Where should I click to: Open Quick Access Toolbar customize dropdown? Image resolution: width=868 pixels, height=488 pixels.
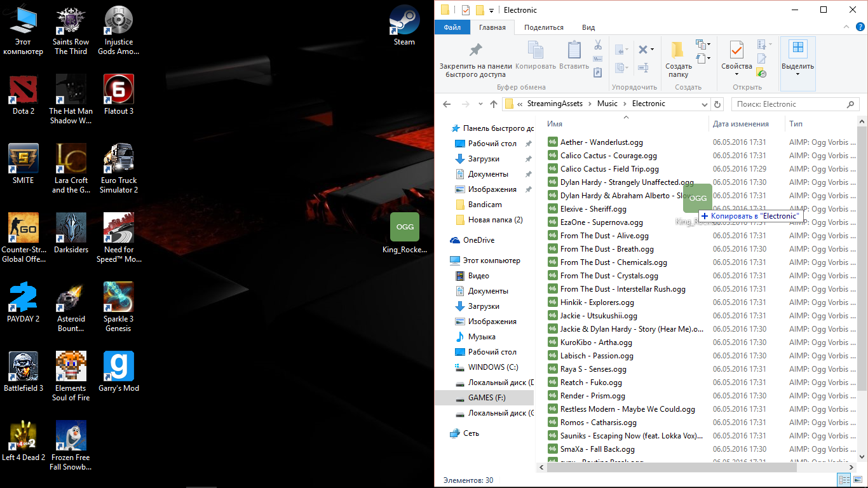492,11
